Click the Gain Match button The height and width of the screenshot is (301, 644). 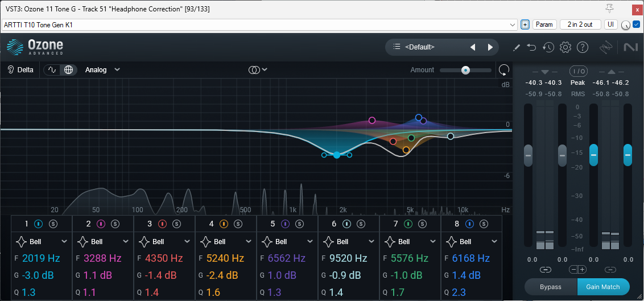tap(603, 287)
